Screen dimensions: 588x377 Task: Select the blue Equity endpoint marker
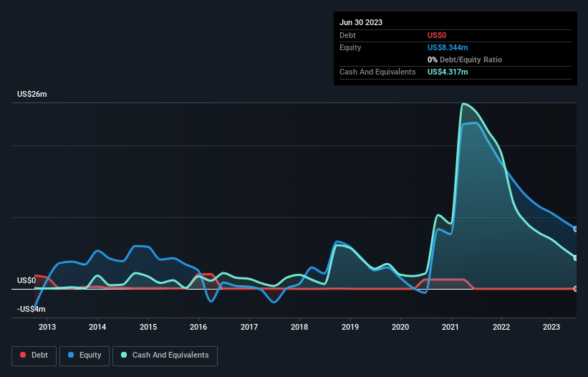[576, 229]
